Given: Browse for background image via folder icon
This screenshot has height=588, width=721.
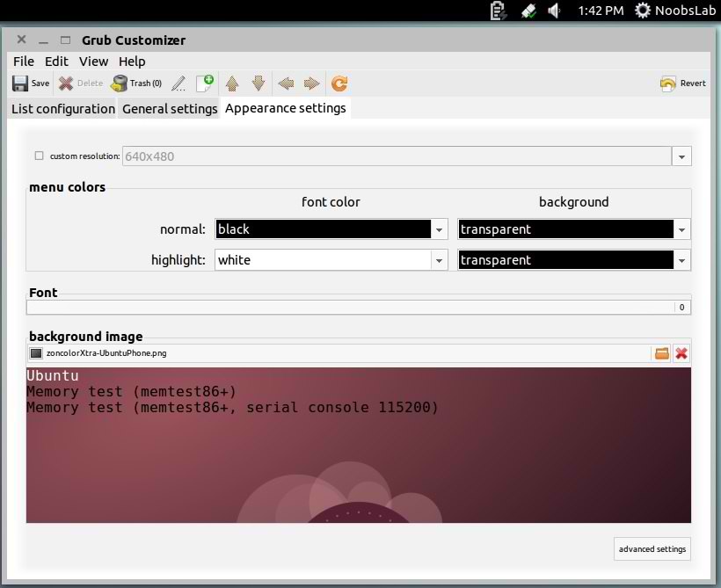Looking at the screenshot, I should pos(662,353).
